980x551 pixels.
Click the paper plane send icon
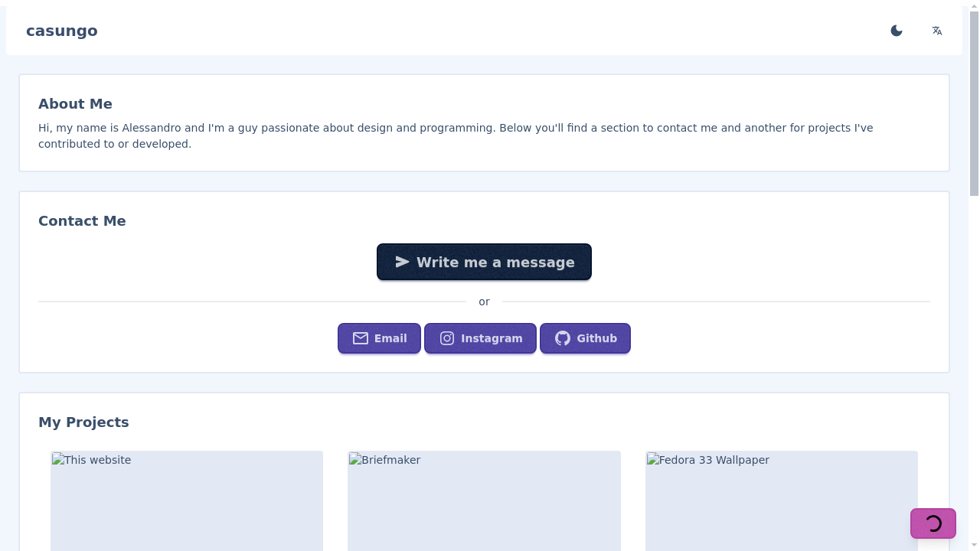(402, 262)
